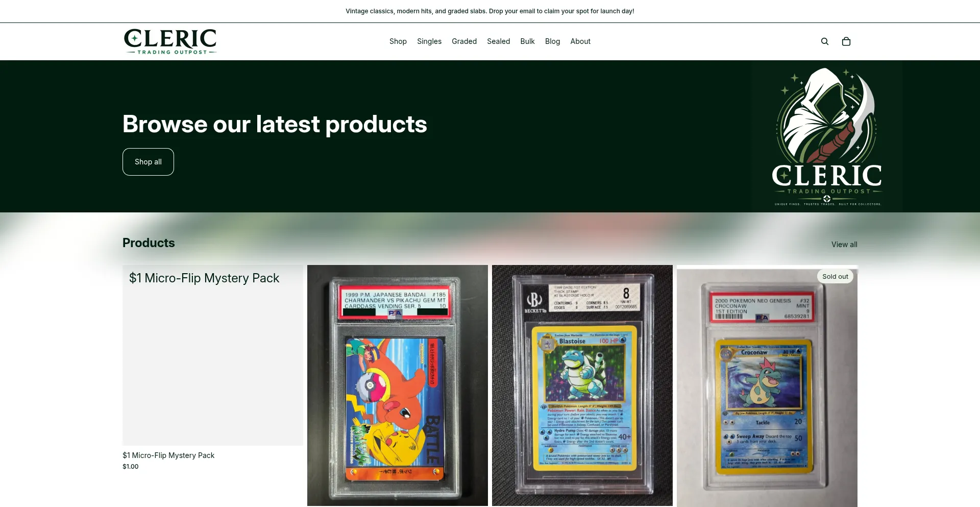
Task: Open the Charmander vs Pikachu PSA card image
Action: click(398, 385)
